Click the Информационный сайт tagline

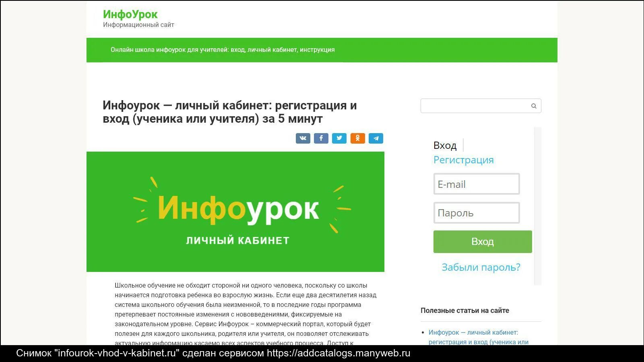click(x=138, y=25)
